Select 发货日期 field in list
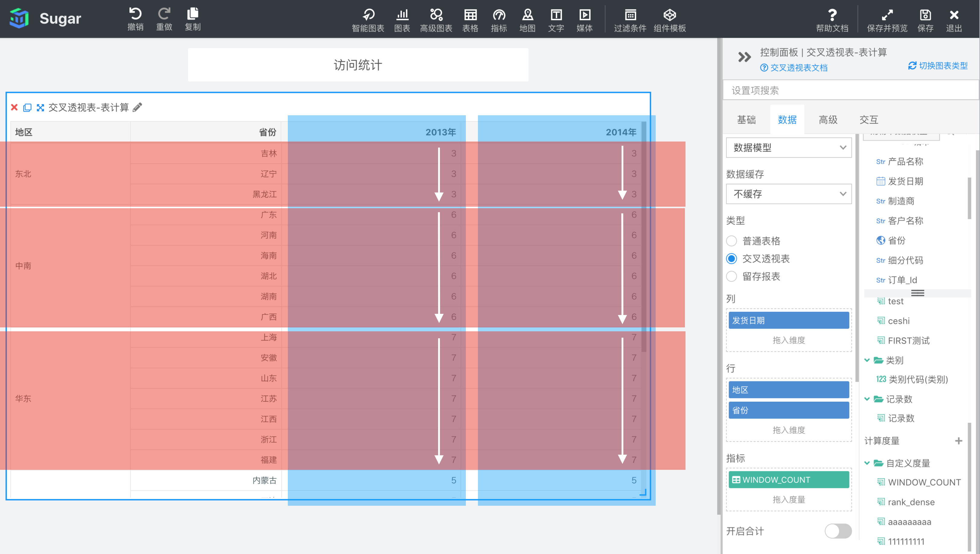The height and width of the screenshot is (554, 980). 900,181
